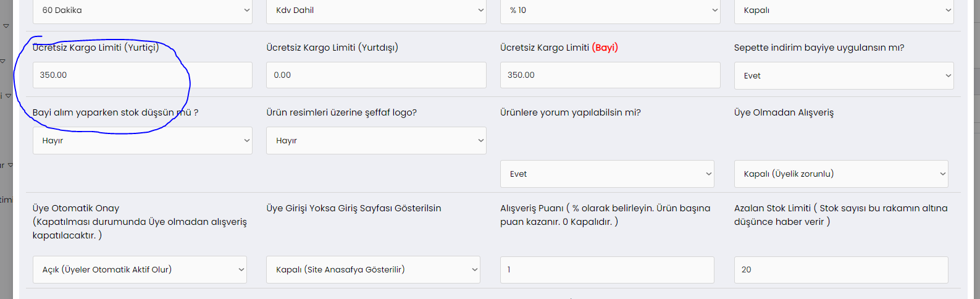Click 'Üye Girişi Yoksa Giriş Sayfası Gösterilsin' label
Image resolution: width=980 pixels, height=299 pixels.
[353, 208]
